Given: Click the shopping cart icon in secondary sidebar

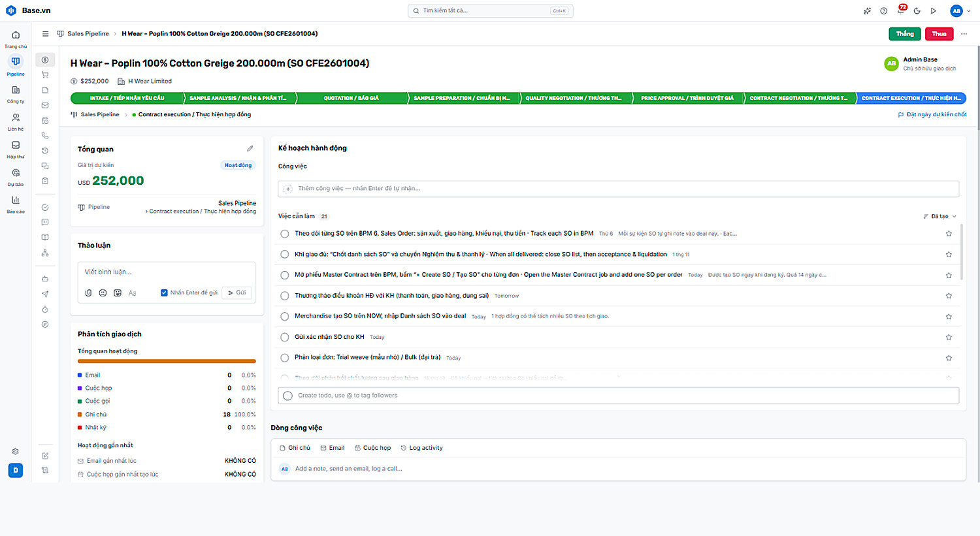Looking at the screenshot, I should (x=45, y=75).
